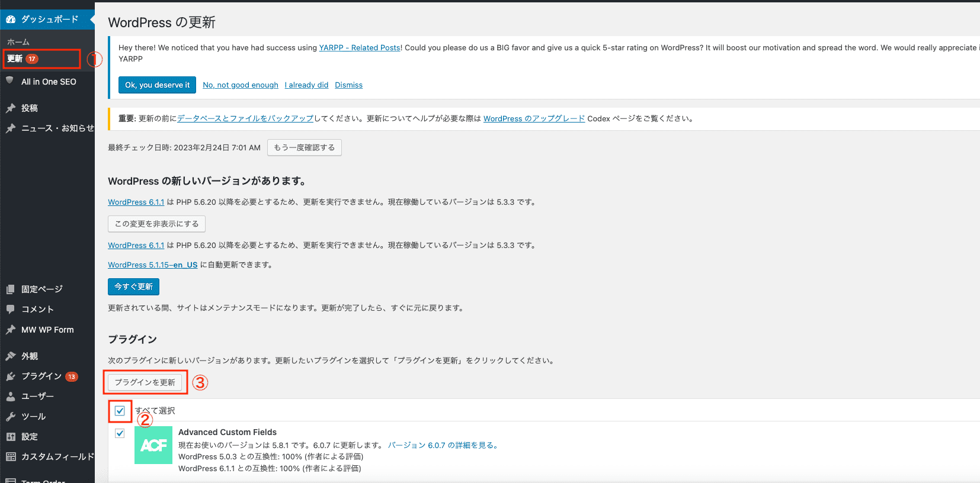
Task: Open All in One SEO menu
Action: pyautogui.click(x=47, y=82)
